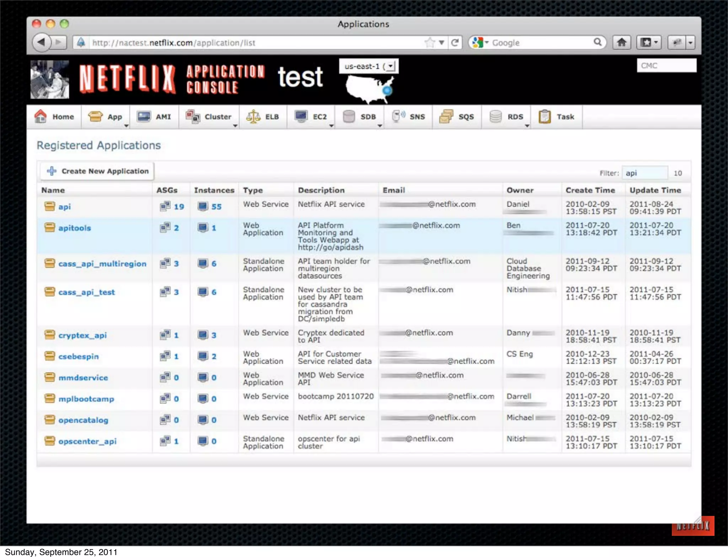Click the folder icon beside cryptex_api
Image resolution: width=728 pixels, height=560 pixels.
click(x=50, y=335)
